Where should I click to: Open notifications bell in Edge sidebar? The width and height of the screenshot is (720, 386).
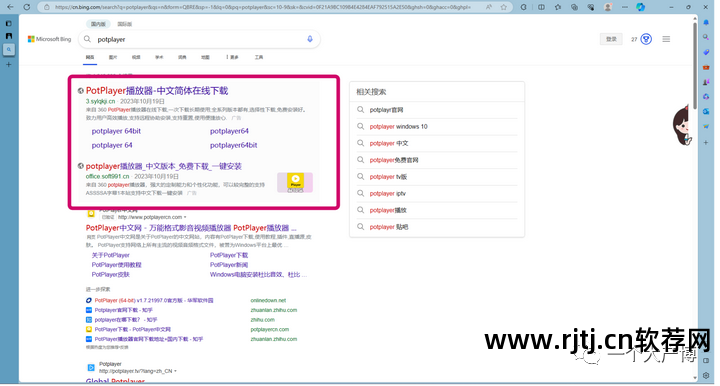pyautogui.click(x=706, y=22)
